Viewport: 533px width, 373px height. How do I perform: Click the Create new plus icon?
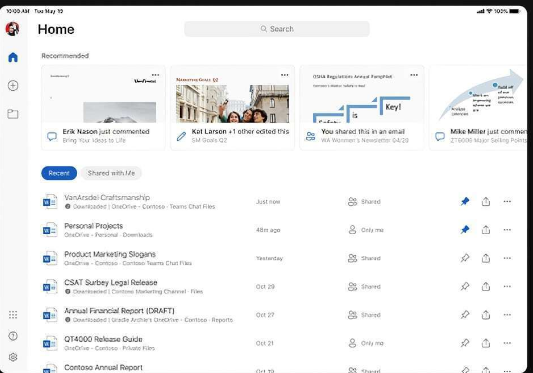click(13, 85)
